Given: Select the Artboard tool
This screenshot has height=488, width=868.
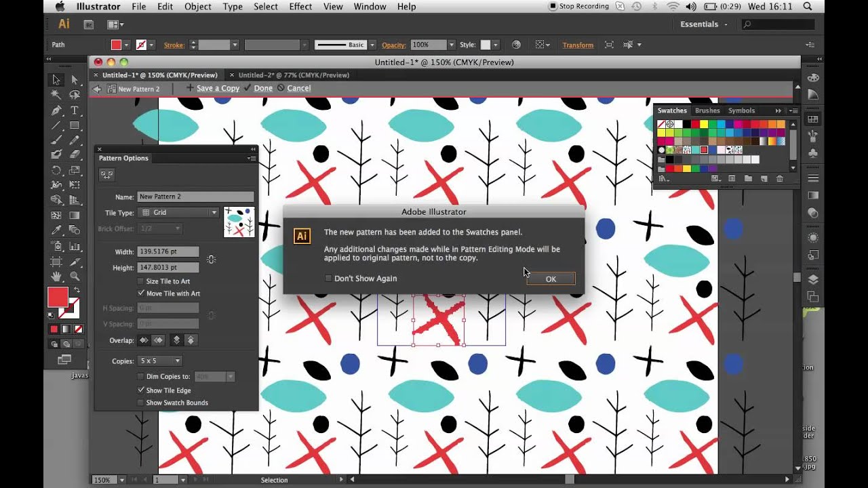Looking at the screenshot, I should click(x=56, y=261).
